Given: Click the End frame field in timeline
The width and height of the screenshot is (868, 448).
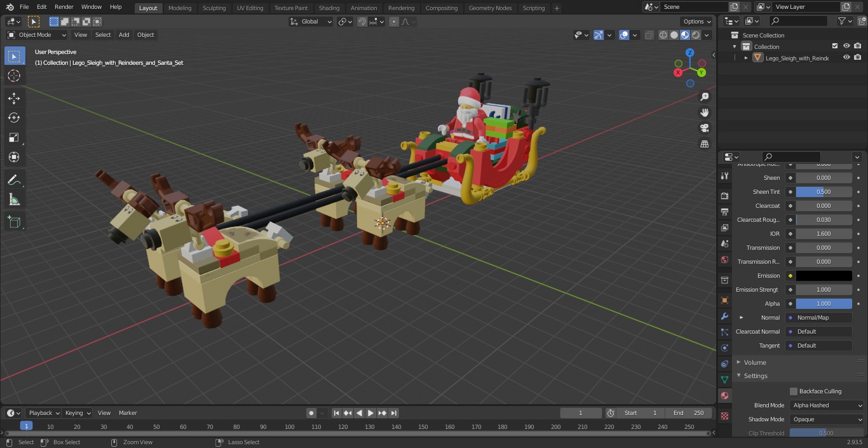Looking at the screenshot, I should (x=689, y=413).
